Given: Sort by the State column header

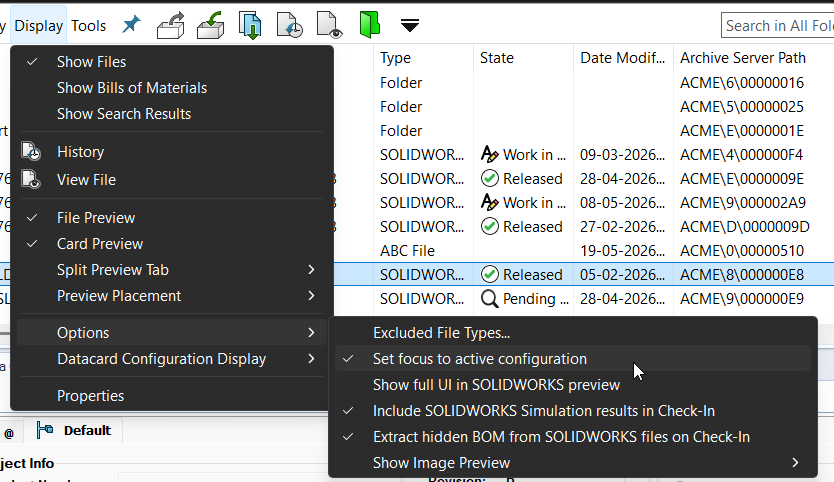Looking at the screenshot, I should [x=523, y=57].
